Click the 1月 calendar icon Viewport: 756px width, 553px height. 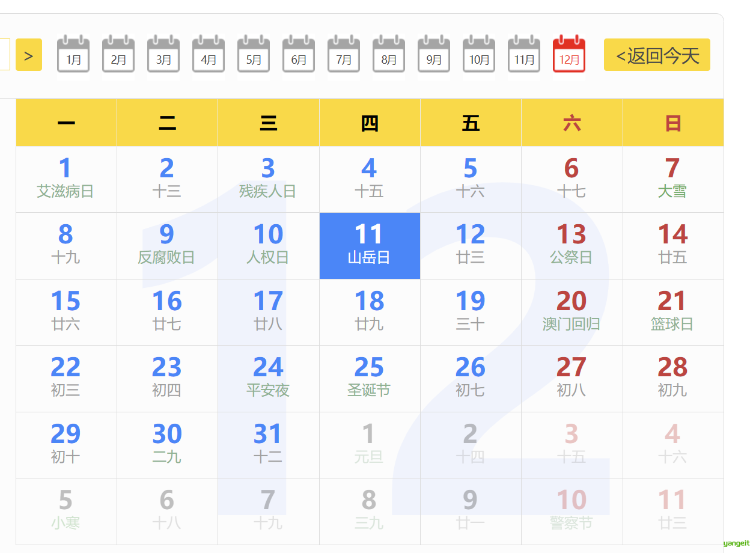(x=73, y=55)
